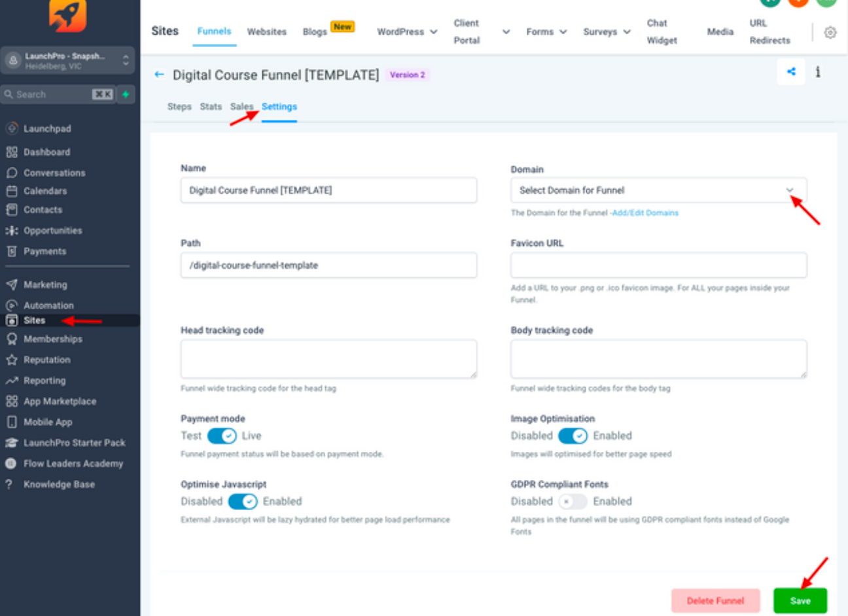Viewport: 848px width, 616px height.
Task: Toggle Payment mode Test/Live switch
Action: pyautogui.click(x=222, y=436)
